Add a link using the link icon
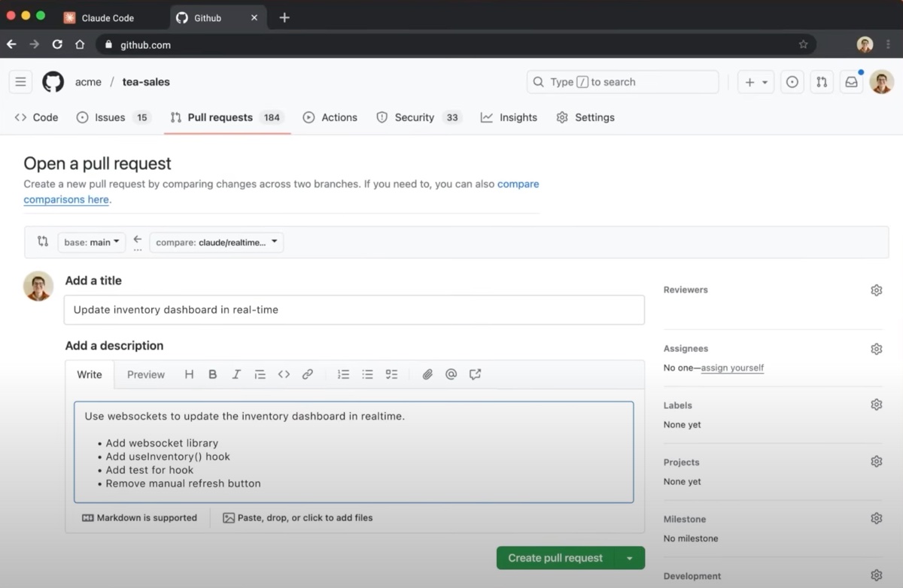This screenshot has width=903, height=588. pos(308,374)
